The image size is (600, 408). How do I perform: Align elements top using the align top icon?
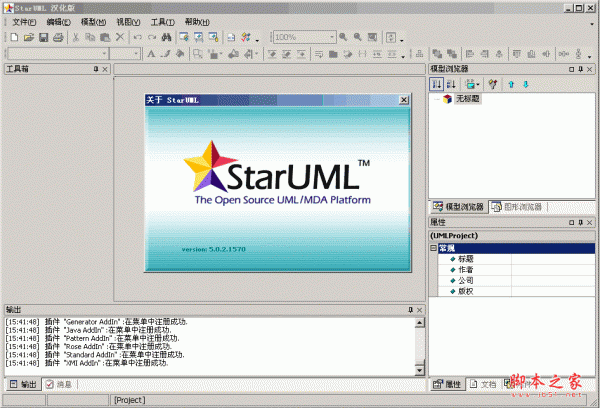517,54
